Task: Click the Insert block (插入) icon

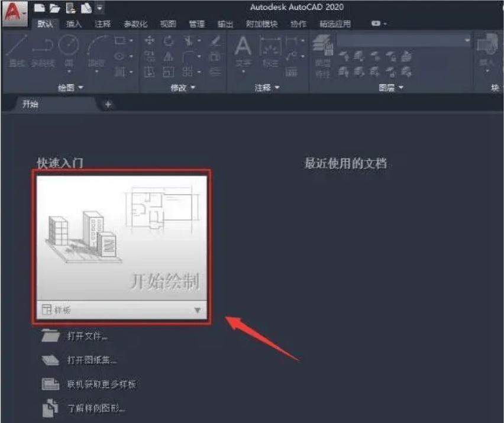Action: 487,50
